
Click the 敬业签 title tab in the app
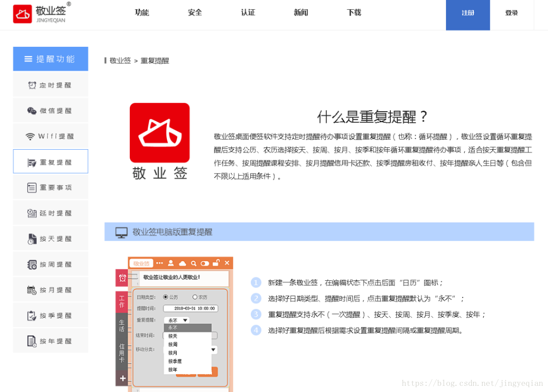coord(141,263)
